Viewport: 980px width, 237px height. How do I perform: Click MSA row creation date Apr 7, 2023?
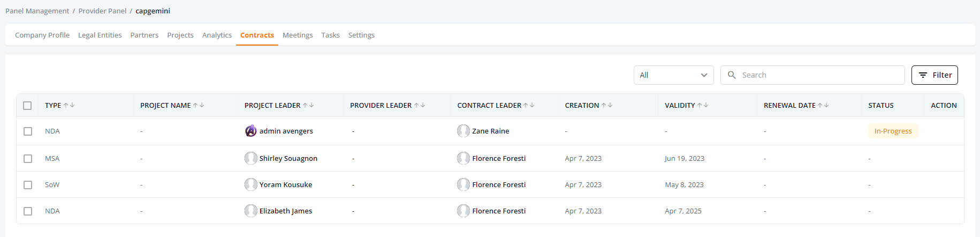click(583, 158)
